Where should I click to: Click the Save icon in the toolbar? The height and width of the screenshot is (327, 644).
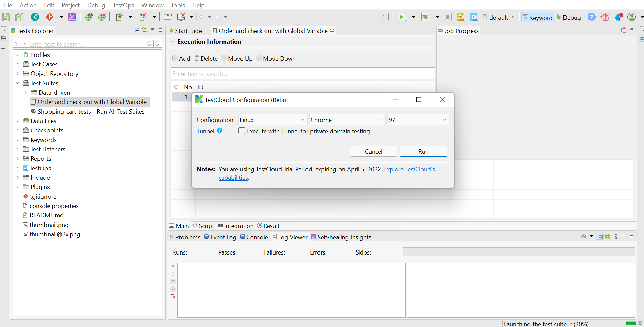(x=6, y=17)
